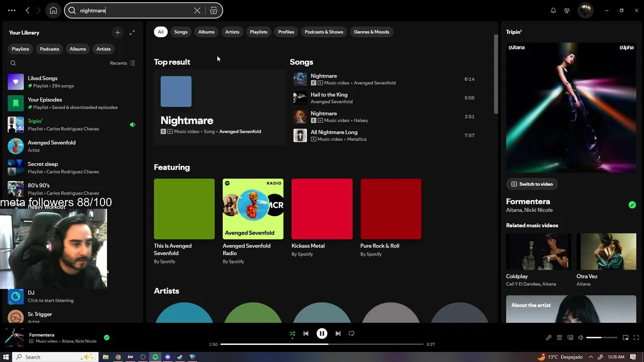Seek on the playback progress bar

click(x=322, y=344)
